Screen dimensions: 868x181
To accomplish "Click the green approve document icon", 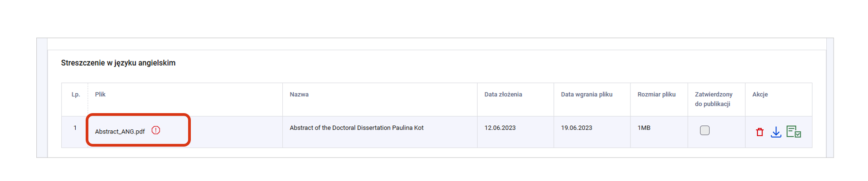I will tap(794, 132).
